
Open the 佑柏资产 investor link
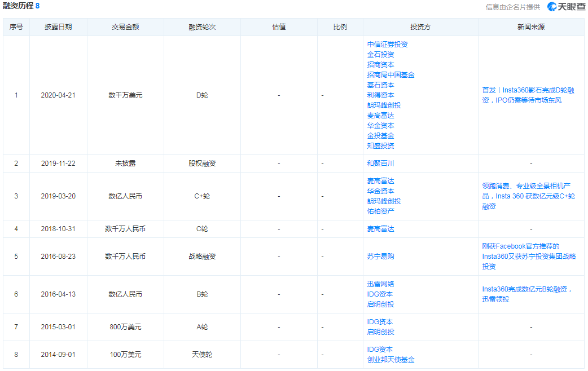click(x=380, y=211)
